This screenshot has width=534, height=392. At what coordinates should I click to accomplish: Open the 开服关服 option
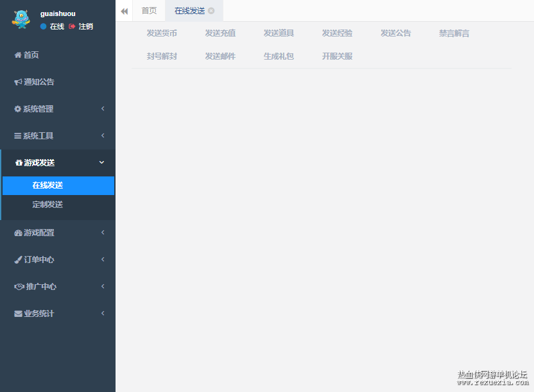coord(337,56)
